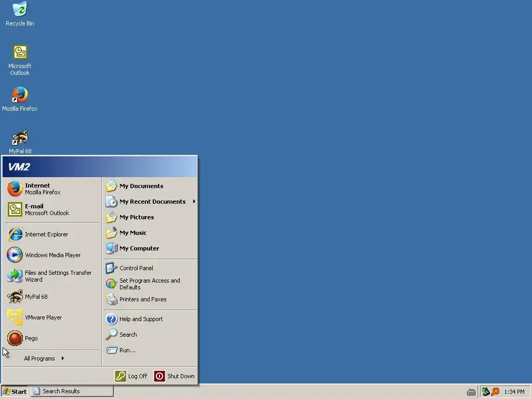Open Help and Support label

141,319
